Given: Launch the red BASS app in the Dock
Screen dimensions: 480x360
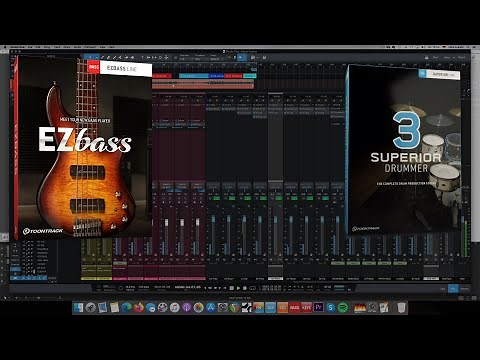Looking at the screenshot, I should (294, 307).
